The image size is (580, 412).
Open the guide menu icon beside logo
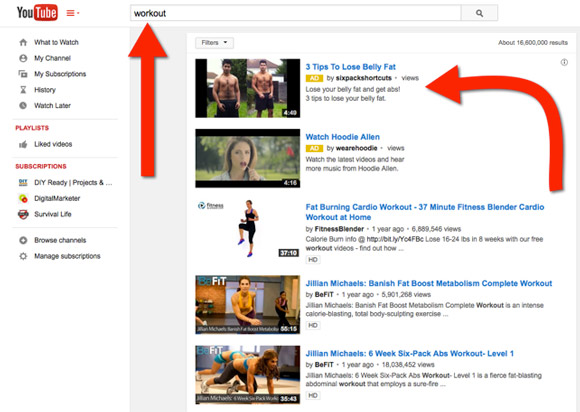click(x=72, y=13)
